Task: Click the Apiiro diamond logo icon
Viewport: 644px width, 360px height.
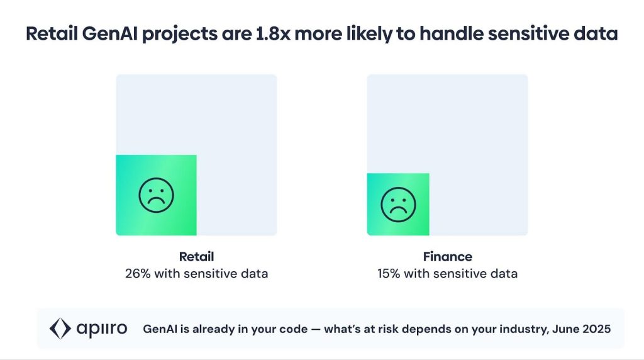Action: tap(61, 329)
